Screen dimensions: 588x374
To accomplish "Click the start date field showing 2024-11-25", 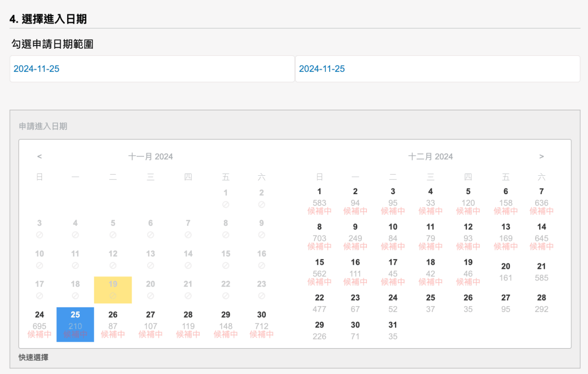I will [152, 69].
